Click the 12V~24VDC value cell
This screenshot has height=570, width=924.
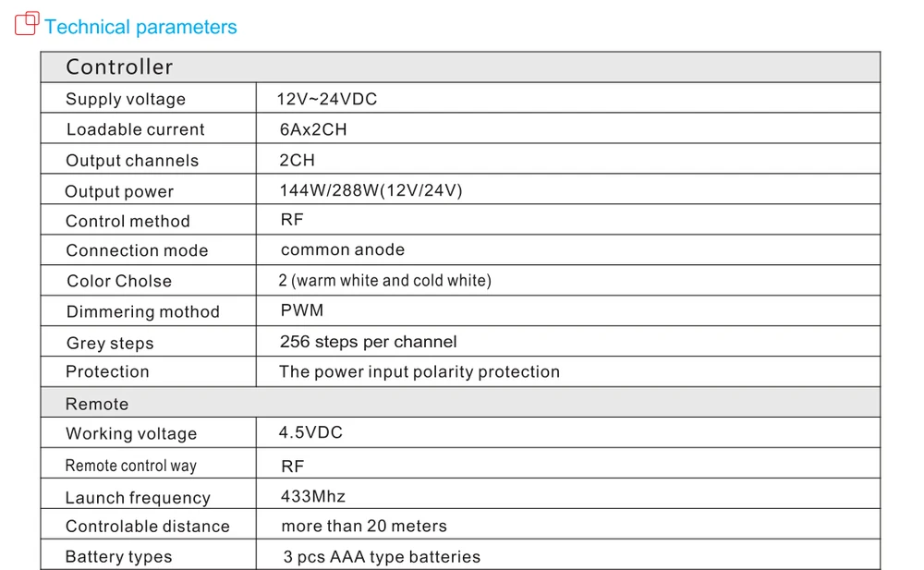(x=568, y=99)
